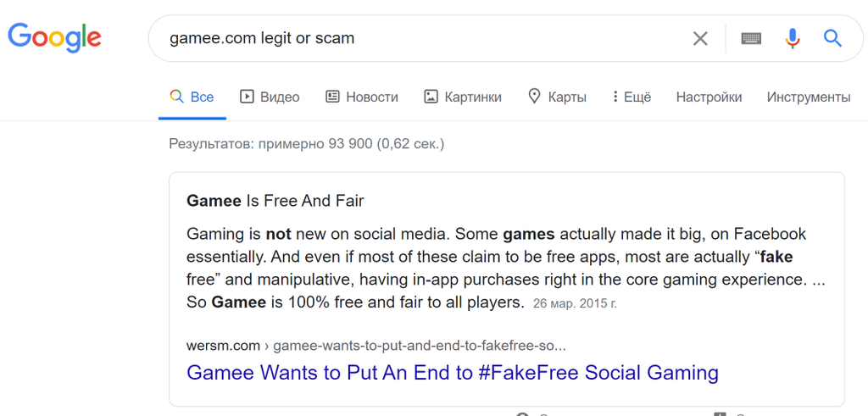Select the Все results tab
This screenshot has width=868, height=416.
(x=192, y=97)
